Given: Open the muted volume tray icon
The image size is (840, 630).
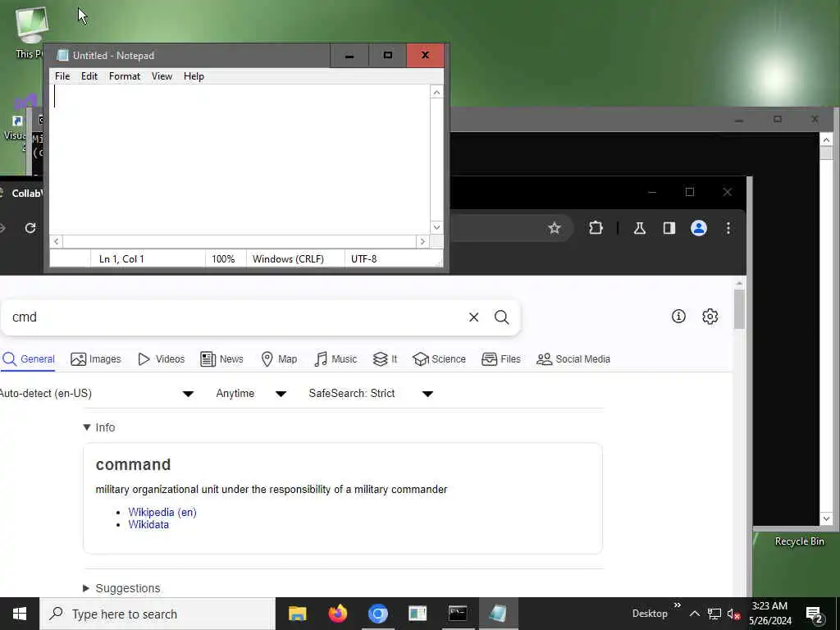Looking at the screenshot, I should 734,614.
